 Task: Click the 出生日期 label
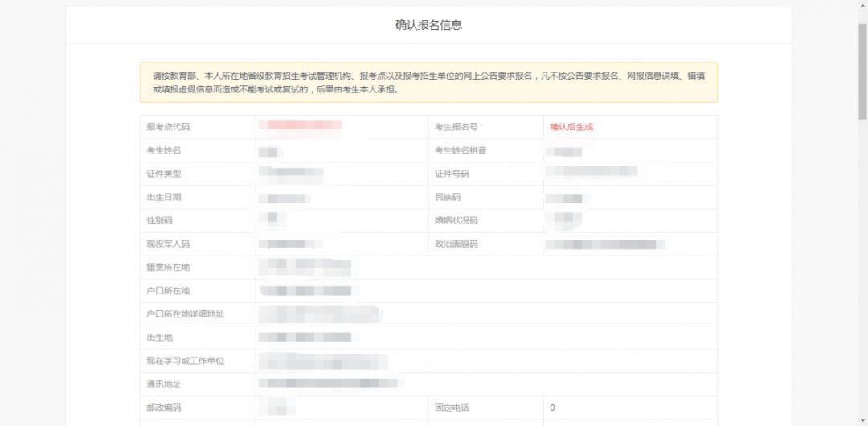(163, 197)
